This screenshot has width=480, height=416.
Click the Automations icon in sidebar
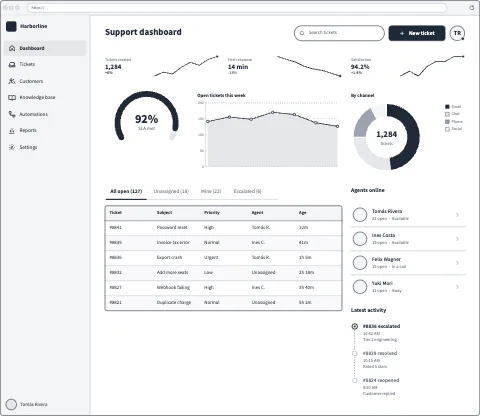click(12, 114)
